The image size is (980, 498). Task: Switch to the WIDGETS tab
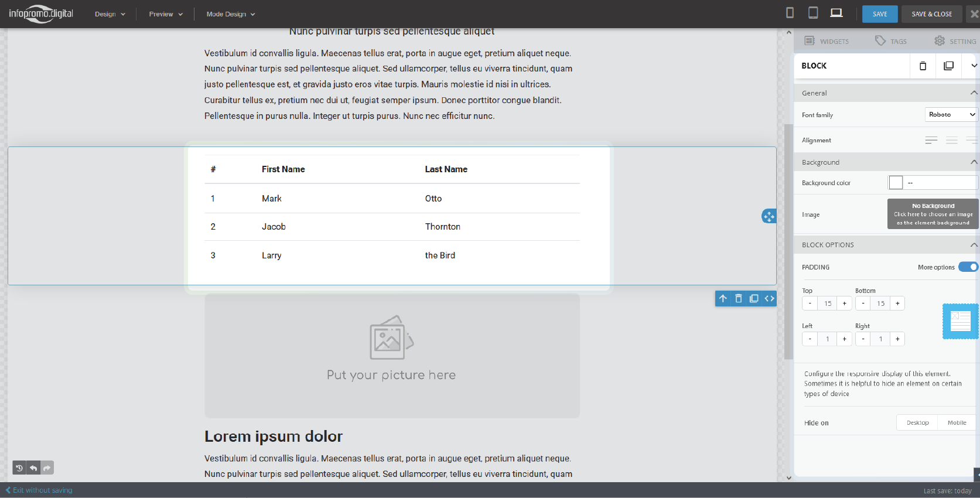pos(827,41)
